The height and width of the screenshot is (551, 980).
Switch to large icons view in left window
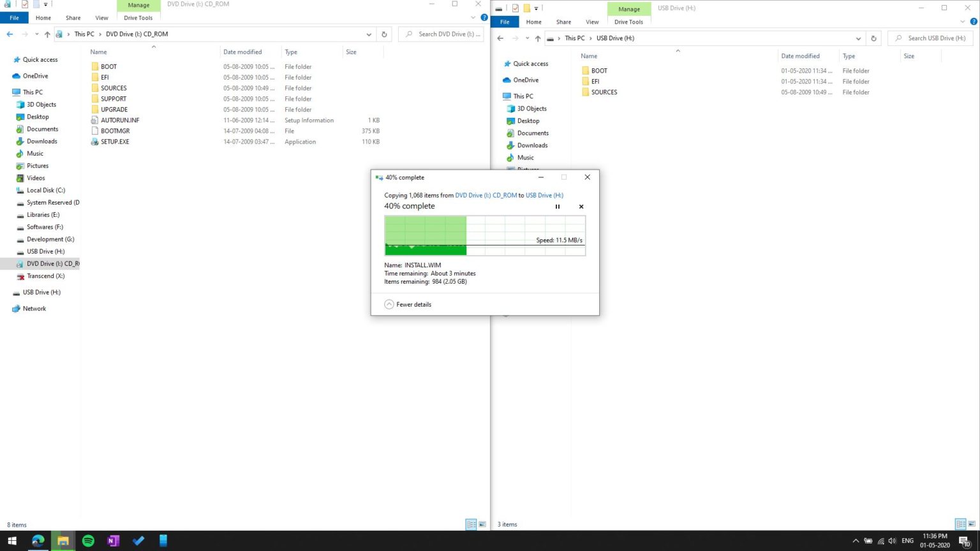(482, 524)
